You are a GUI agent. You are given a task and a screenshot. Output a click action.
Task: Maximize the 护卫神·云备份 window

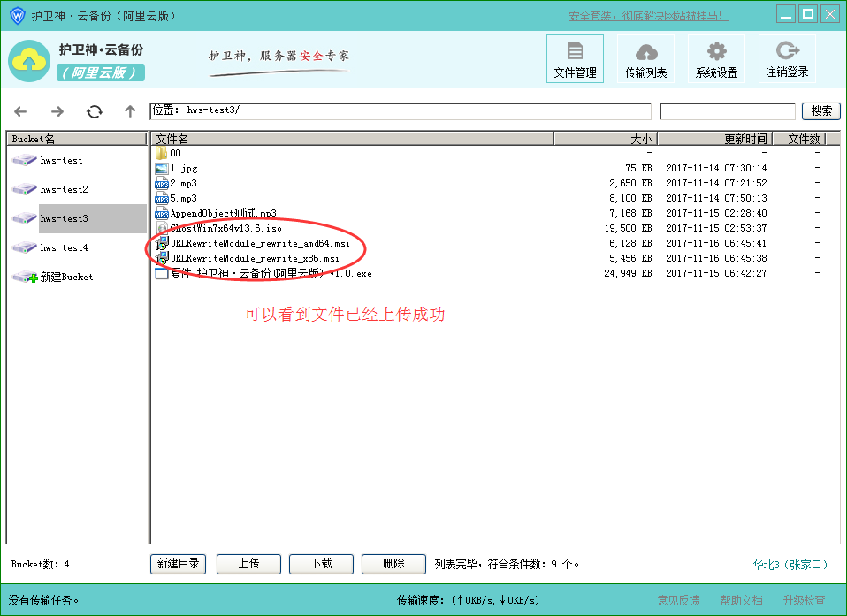point(808,14)
